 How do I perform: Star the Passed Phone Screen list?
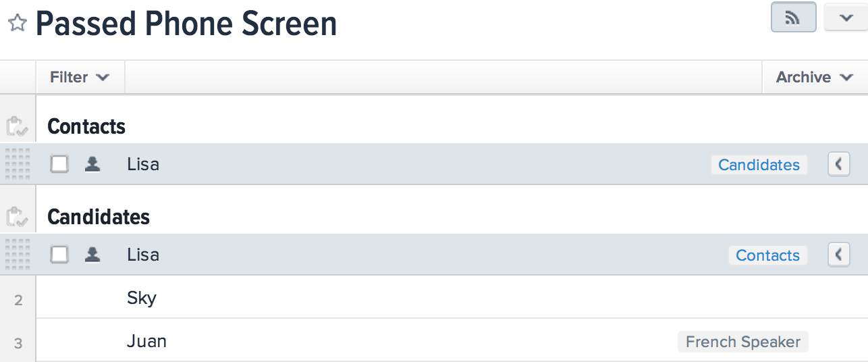[x=18, y=24]
